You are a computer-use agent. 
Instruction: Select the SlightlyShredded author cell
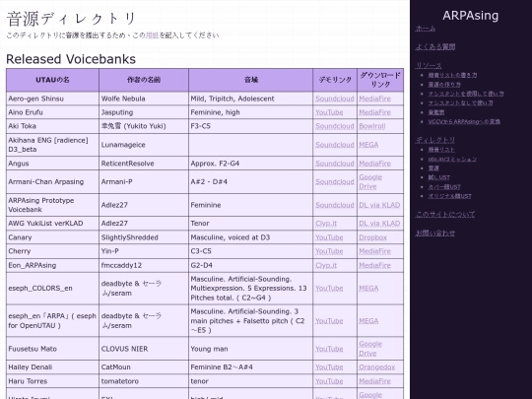coord(144,237)
